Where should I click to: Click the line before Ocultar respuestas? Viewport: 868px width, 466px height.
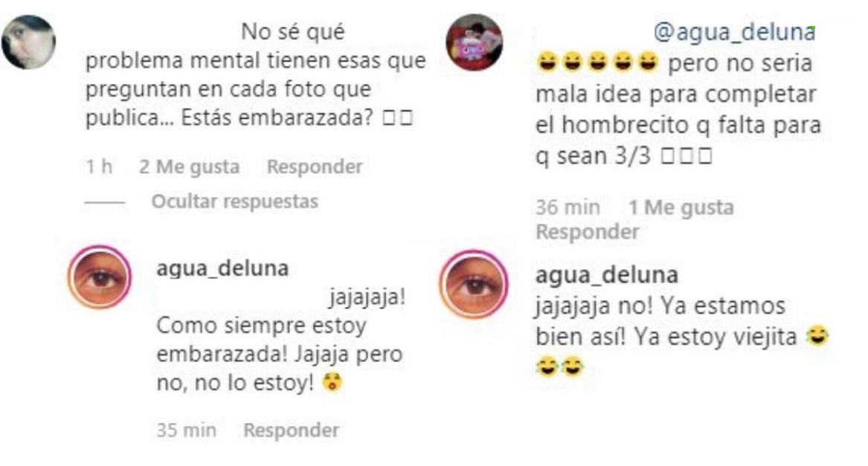coord(105,203)
